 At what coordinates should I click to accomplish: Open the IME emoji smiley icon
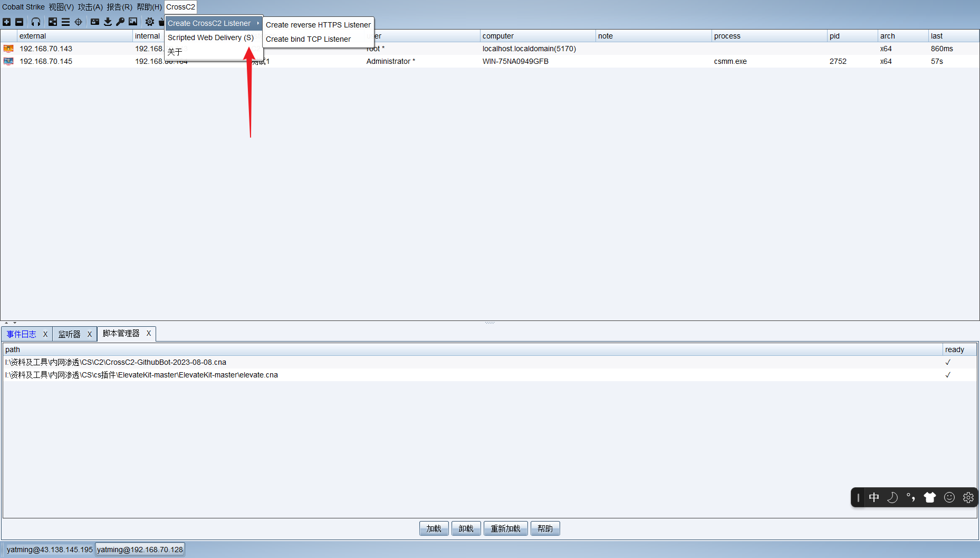coord(949,497)
